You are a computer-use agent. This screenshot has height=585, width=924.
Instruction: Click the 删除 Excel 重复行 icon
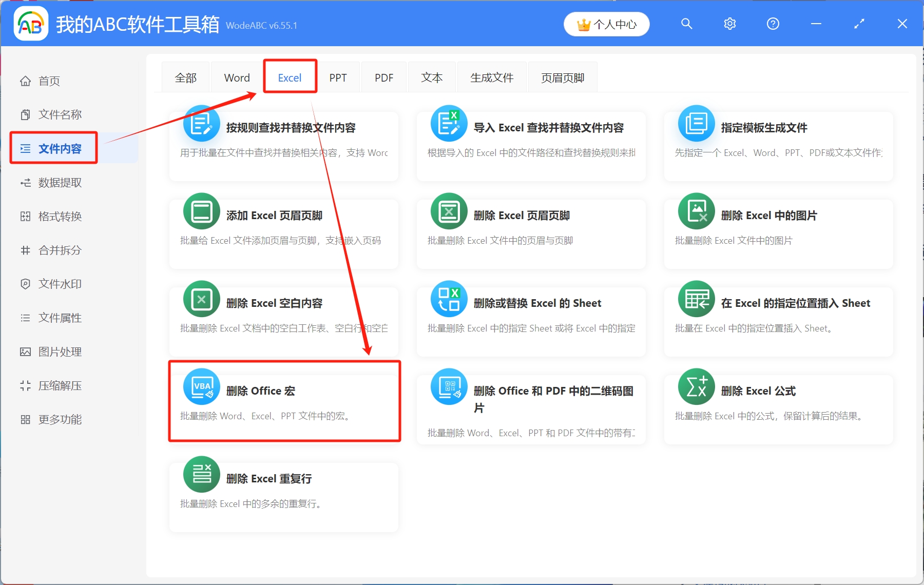click(201, 475)
